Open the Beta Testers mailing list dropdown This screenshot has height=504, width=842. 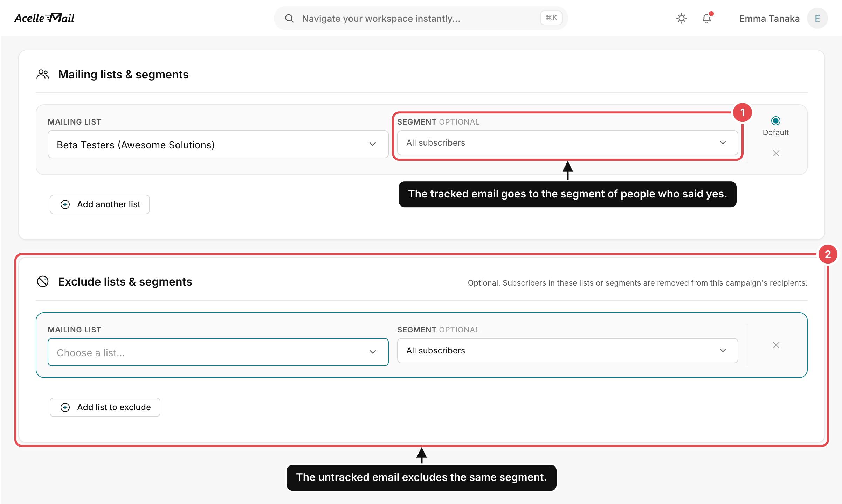218,145
